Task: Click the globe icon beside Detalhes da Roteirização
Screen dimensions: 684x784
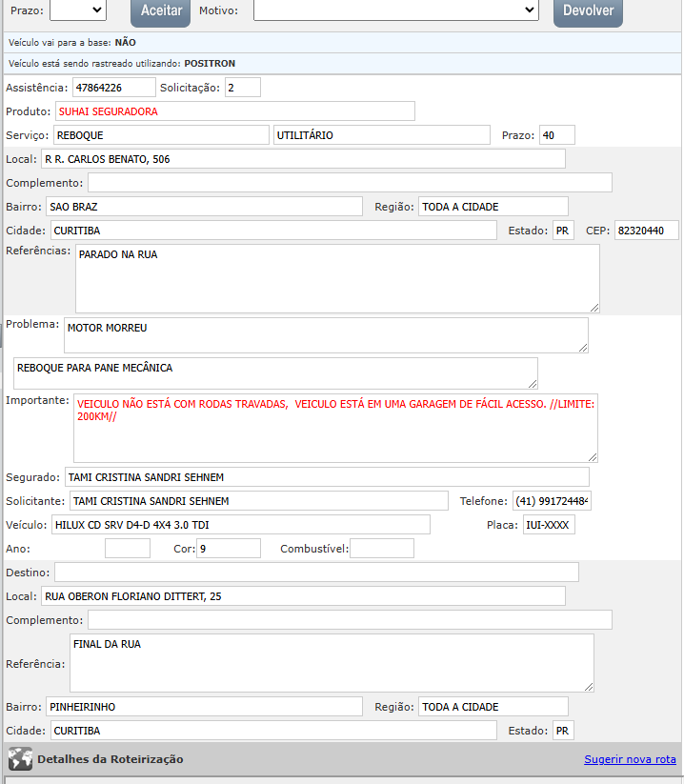Action: tap(20, 758)
